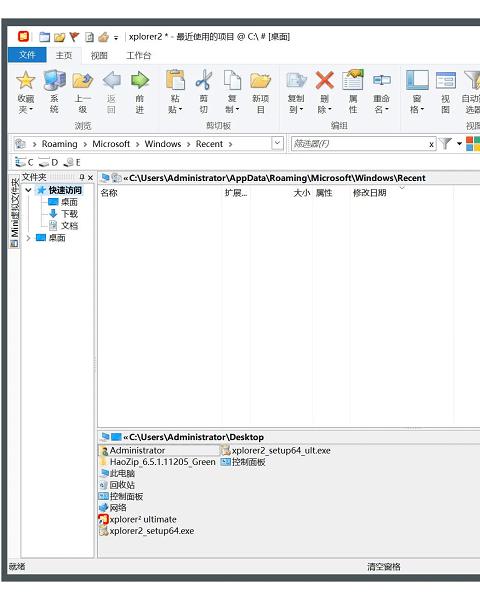
Task: Sort by the Name (名称) column header
Action: [109, 193]
